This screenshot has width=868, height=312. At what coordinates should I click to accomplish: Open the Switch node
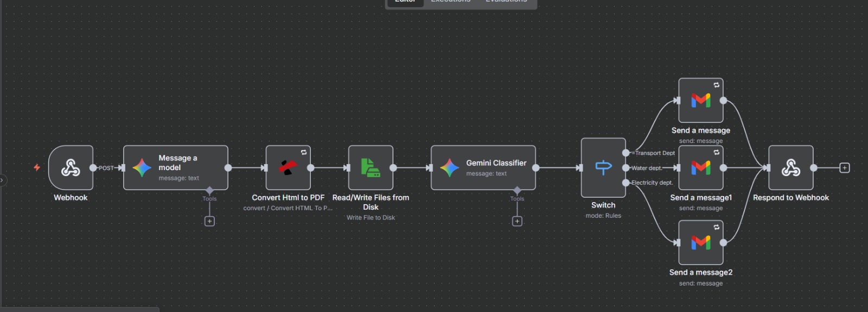pos(603,167)
